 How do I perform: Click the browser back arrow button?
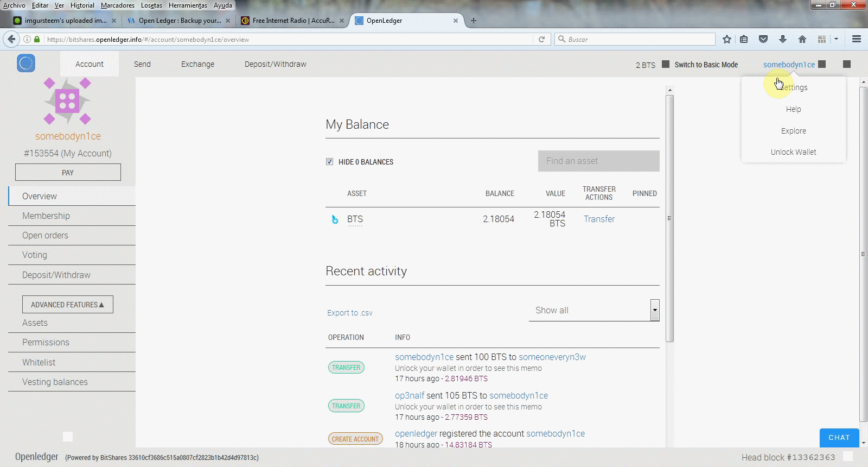pyautogui.click(x=11, y=39)
